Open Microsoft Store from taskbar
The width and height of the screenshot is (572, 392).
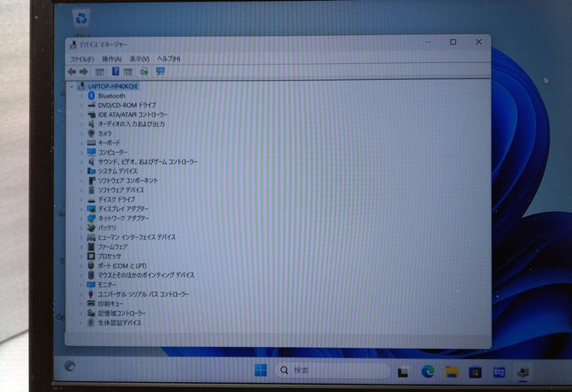pyautogui.click(x=475, y=372)
